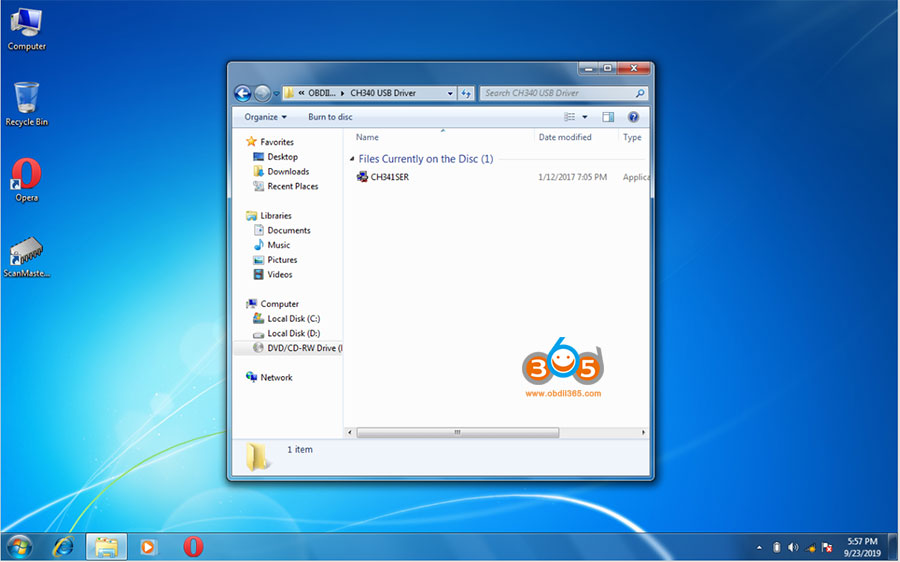Viewport: 900px width, 562px height.
Task: Select Desktop under Favorites
Action: [276, 157]
